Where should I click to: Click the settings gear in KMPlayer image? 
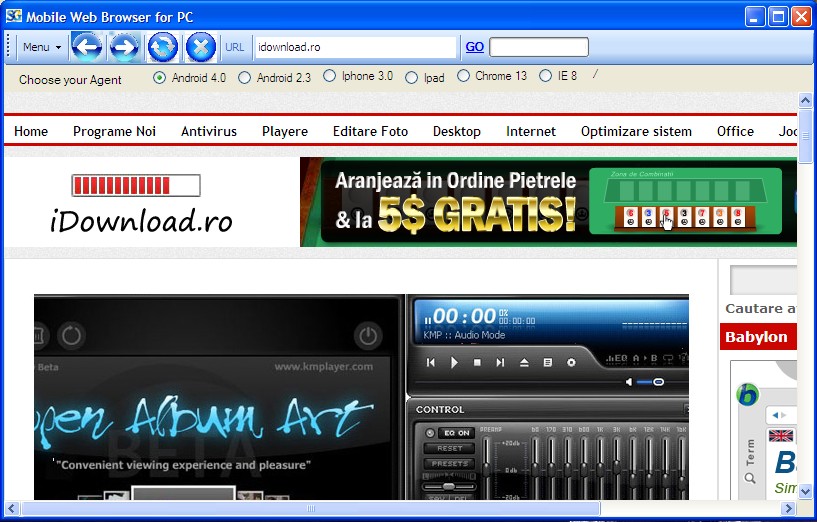(x=571, y=363)
